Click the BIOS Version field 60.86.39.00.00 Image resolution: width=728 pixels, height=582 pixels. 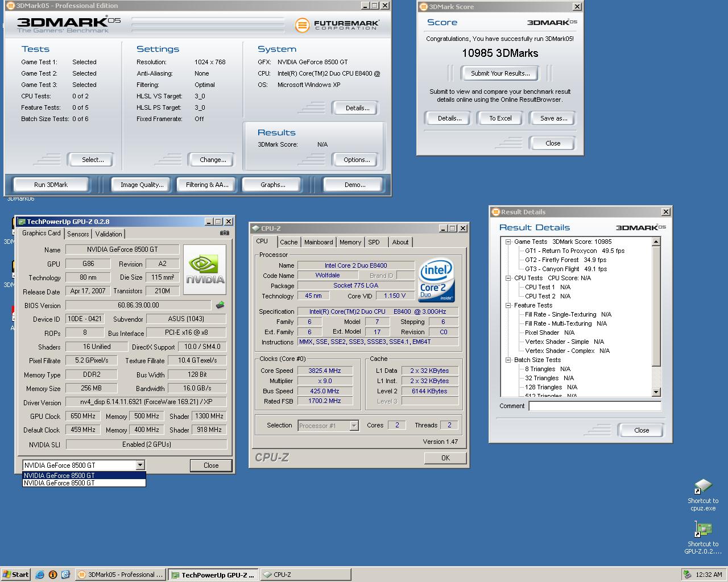[138, 305]
